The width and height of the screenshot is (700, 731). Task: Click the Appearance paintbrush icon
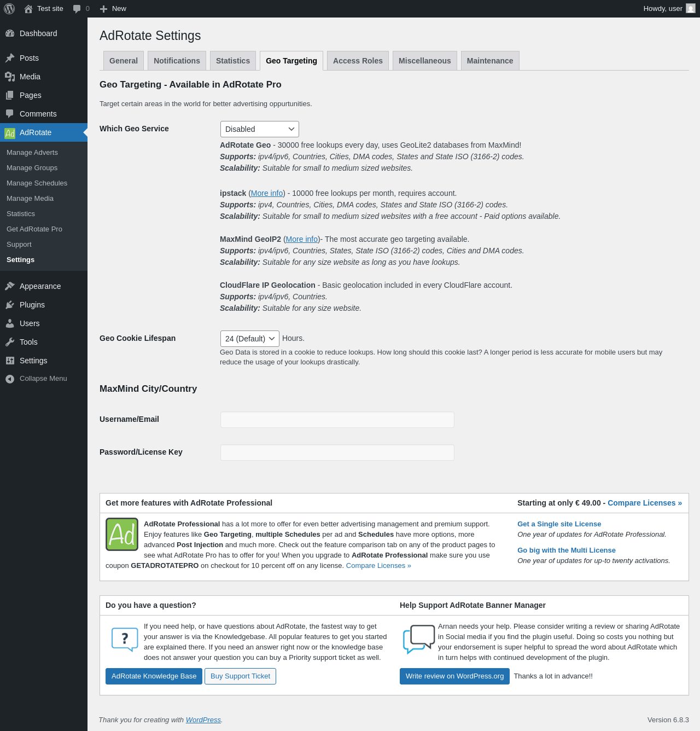[10, 286]
